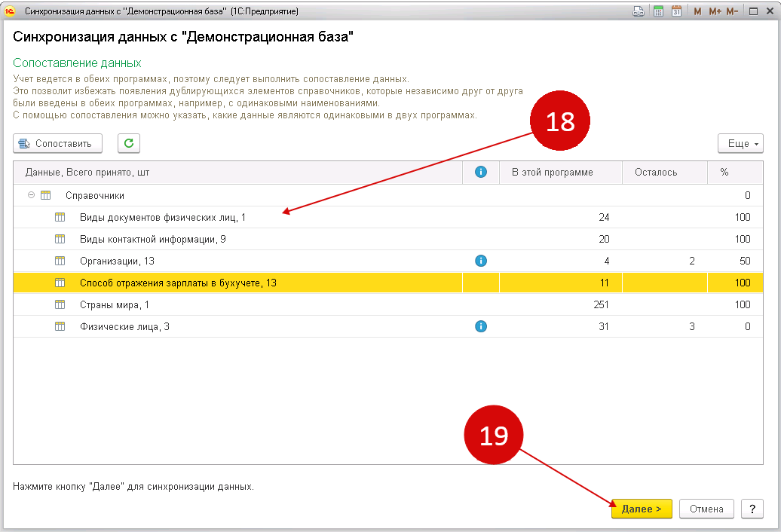
Task: Click the green refresh icon button
Action: pos(128,143)
